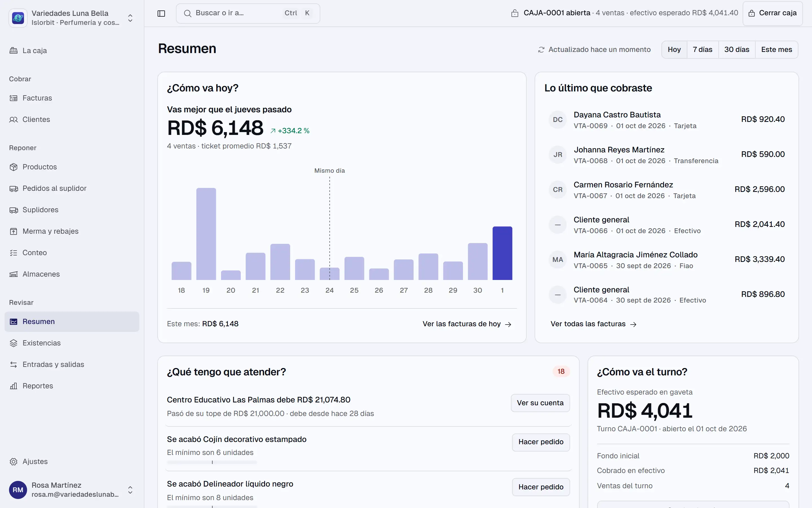
Task: Select the 7 días period tab
Action: [x=702, y=50]
